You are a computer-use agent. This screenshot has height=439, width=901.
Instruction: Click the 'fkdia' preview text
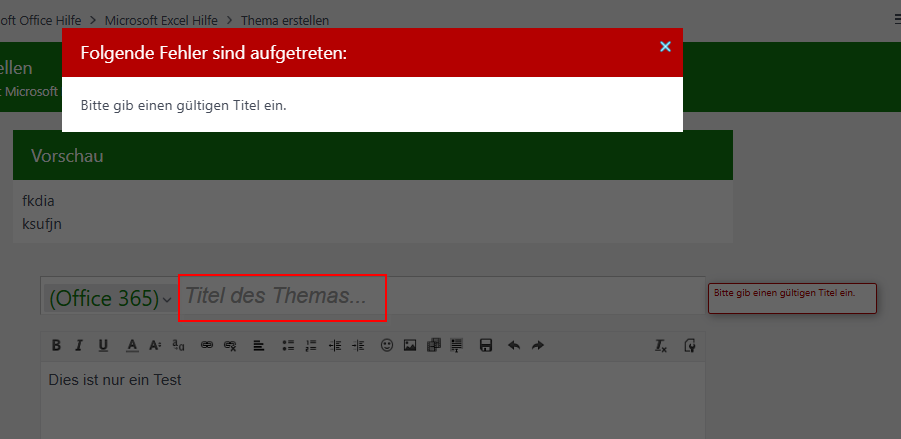38,201
